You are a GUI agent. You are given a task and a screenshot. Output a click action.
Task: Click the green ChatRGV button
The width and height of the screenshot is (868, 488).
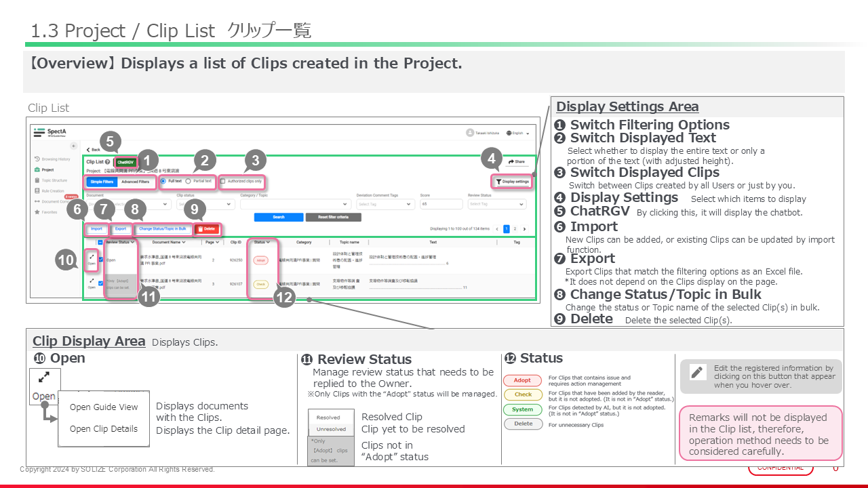[125, 163]
